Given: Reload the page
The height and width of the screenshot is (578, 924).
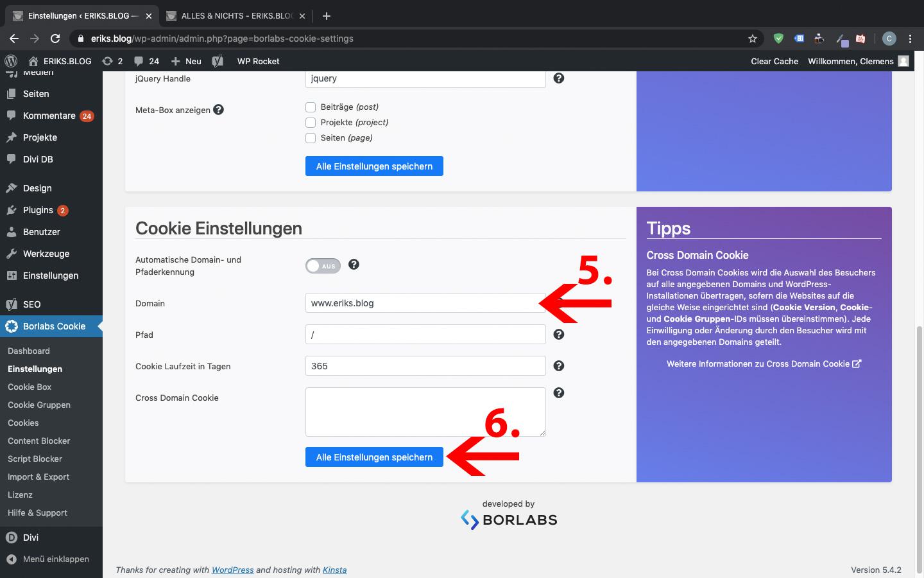Looking at the screenshot, I should pos(55,39).
